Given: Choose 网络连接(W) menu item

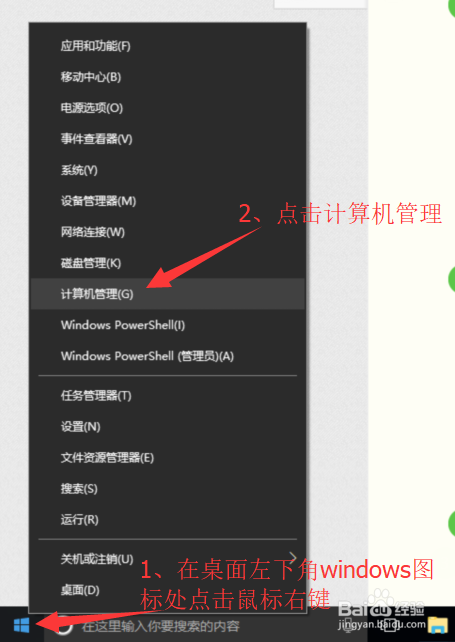Looking at the screenshot, I should pos(168,232).
